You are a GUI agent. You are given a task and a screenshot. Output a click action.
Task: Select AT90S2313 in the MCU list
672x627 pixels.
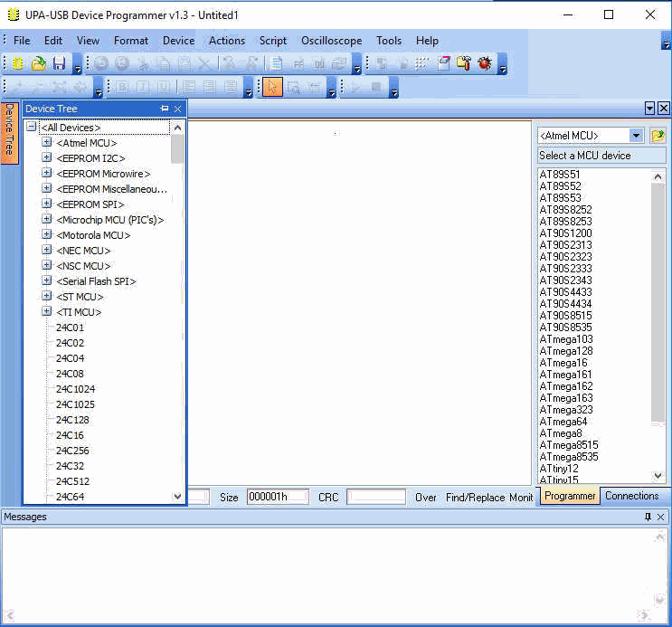(x=565, y=245)
